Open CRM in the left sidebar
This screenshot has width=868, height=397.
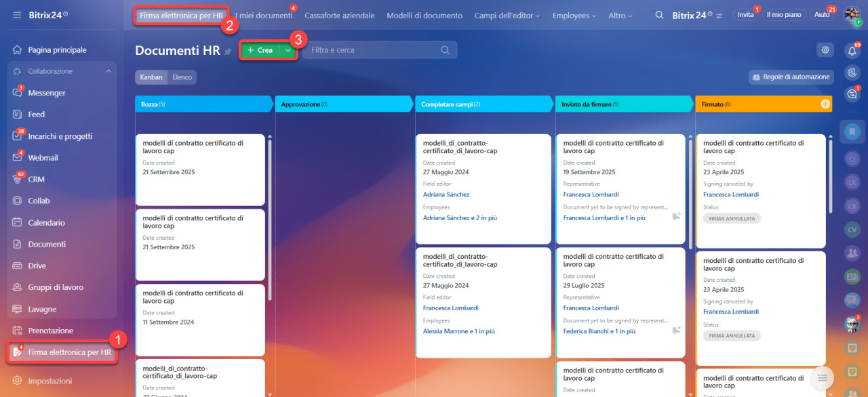[x=36, y=180]
